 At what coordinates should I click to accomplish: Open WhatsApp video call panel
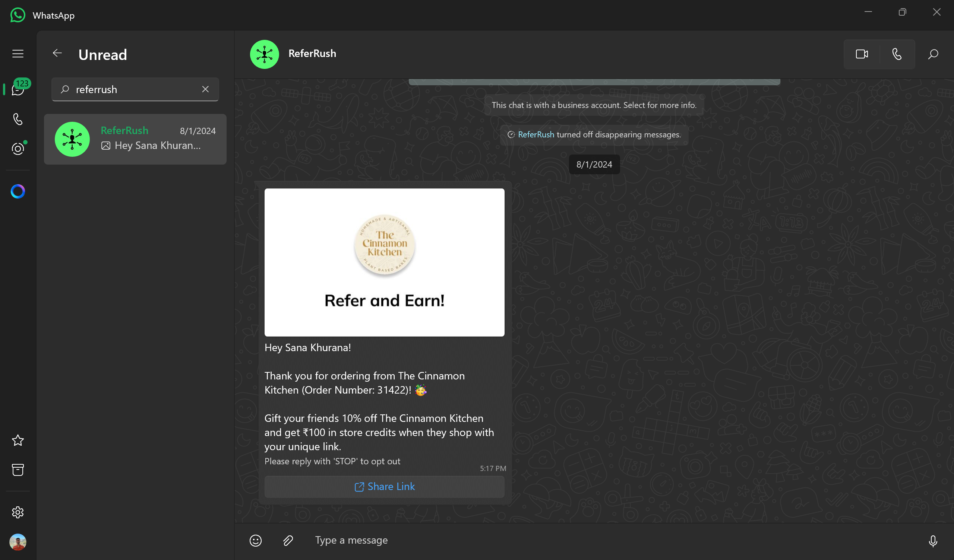861,54
